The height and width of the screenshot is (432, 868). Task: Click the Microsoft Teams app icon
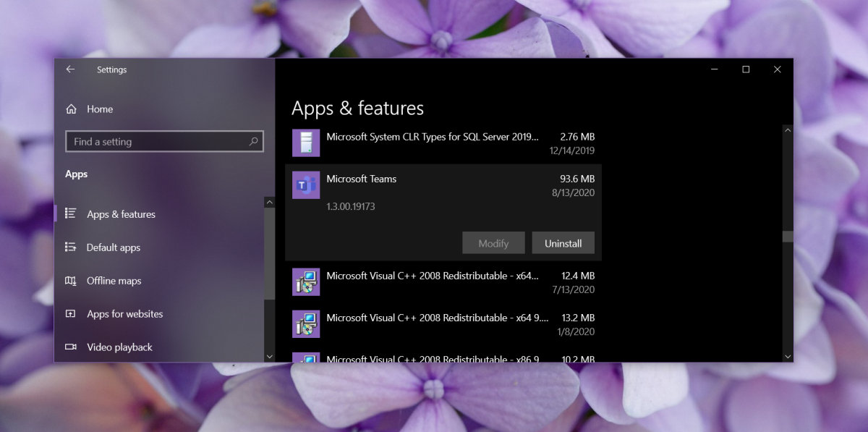pyautogui.click(x=306, y=185)
